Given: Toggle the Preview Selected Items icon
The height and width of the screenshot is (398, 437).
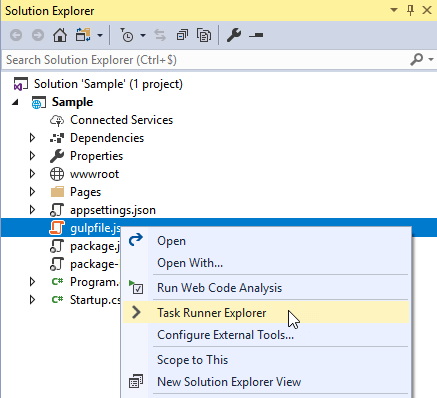Looking at the screenshot, I should [x=256, y=35].
